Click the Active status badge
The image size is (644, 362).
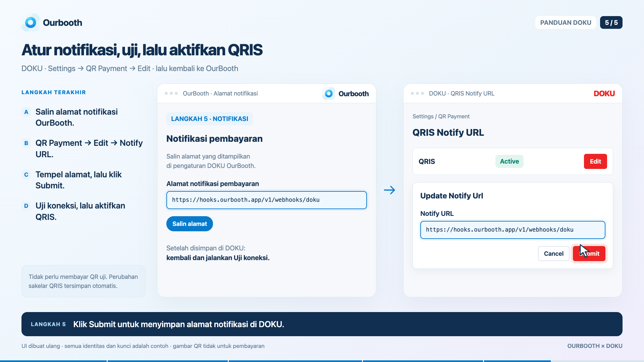click(509, 162)
